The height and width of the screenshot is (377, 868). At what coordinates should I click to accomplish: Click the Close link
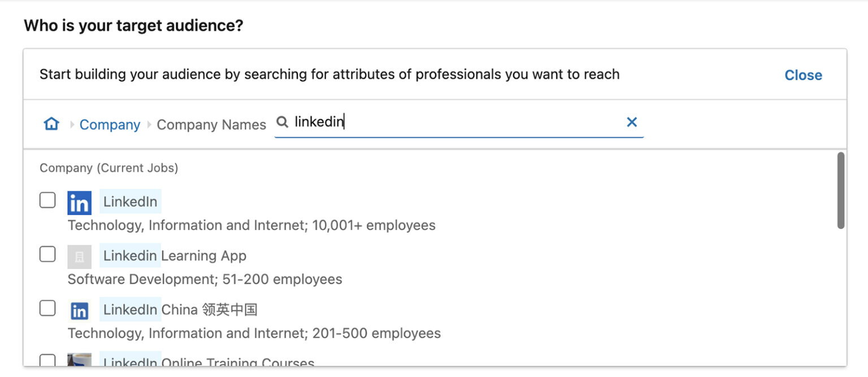tap(803, 75)
